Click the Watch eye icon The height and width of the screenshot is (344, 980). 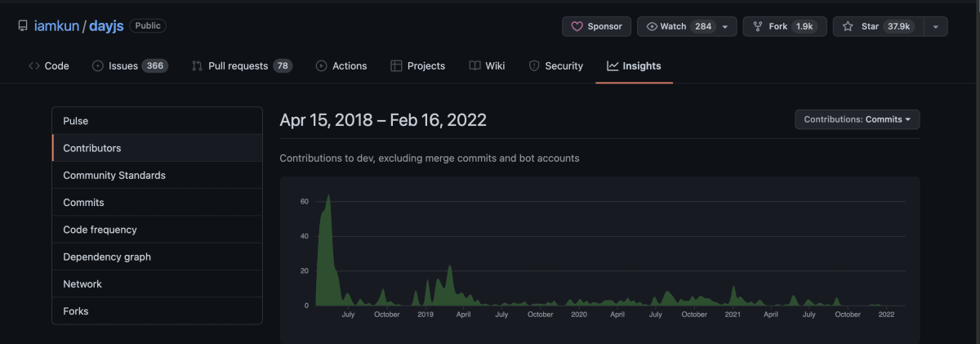click(x=652, y=26)
